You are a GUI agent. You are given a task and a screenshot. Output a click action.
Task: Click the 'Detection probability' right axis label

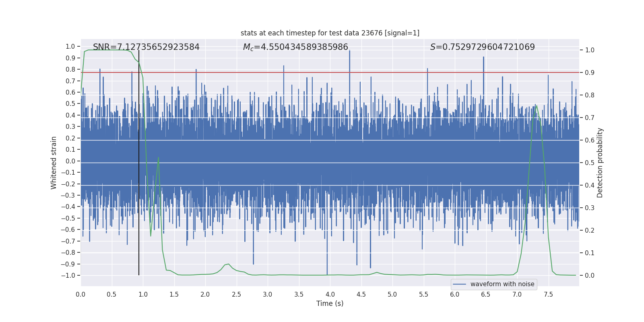600,163
